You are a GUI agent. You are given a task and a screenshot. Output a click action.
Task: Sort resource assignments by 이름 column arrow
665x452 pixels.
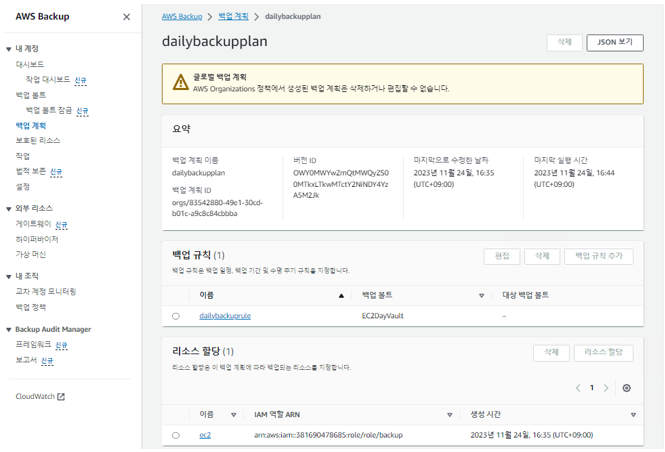233,415
